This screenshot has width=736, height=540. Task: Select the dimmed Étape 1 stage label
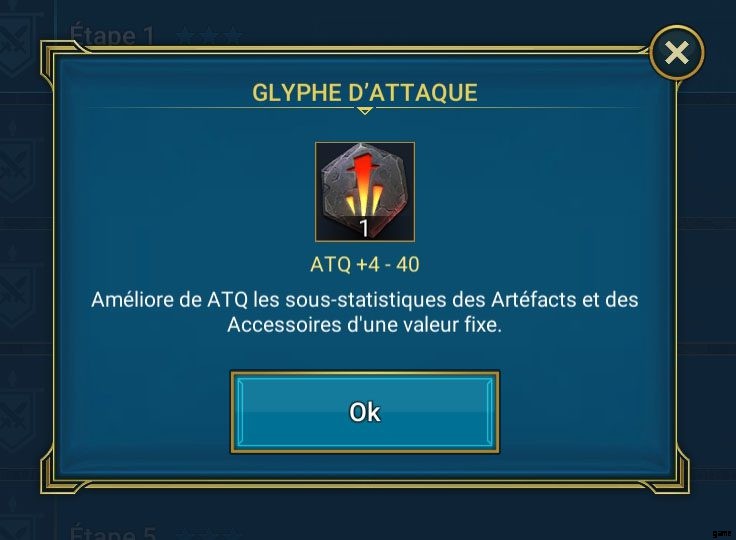click(x=112, y=36)
